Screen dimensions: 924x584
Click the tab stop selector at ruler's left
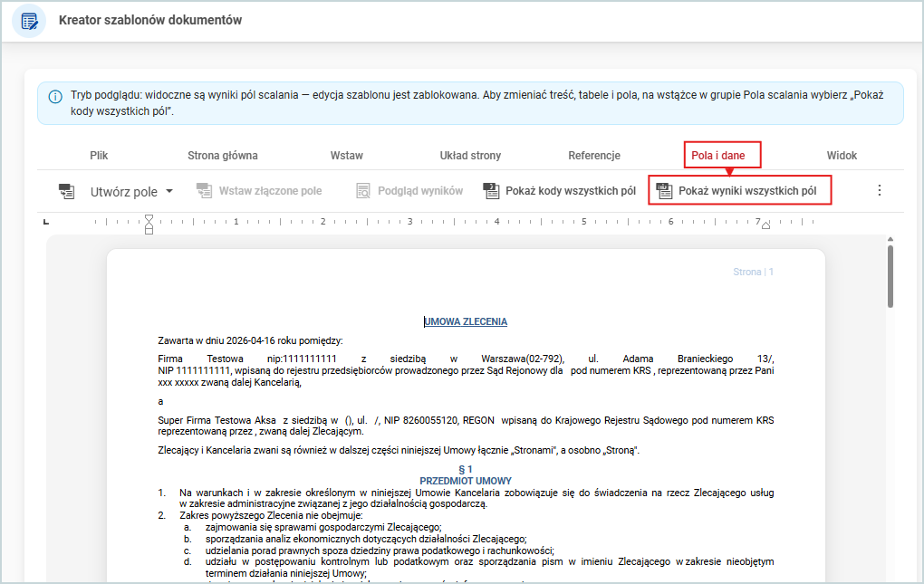pos(46,222)
